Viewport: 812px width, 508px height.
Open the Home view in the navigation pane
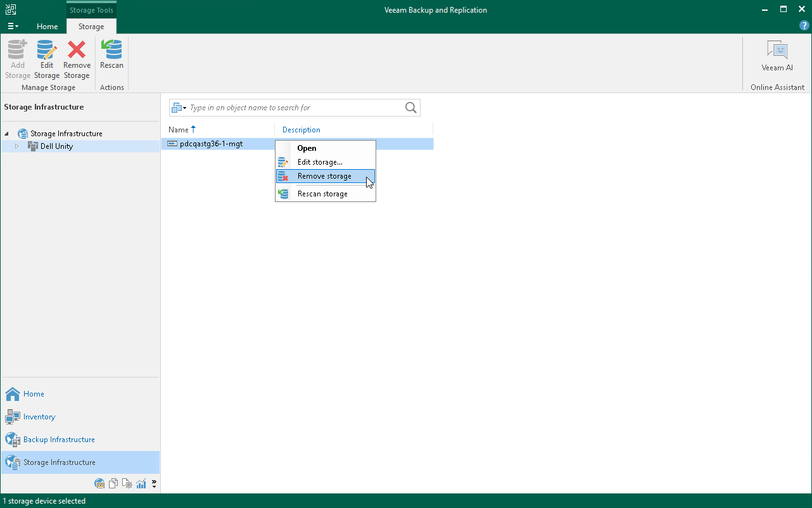(x=80, y=394)
